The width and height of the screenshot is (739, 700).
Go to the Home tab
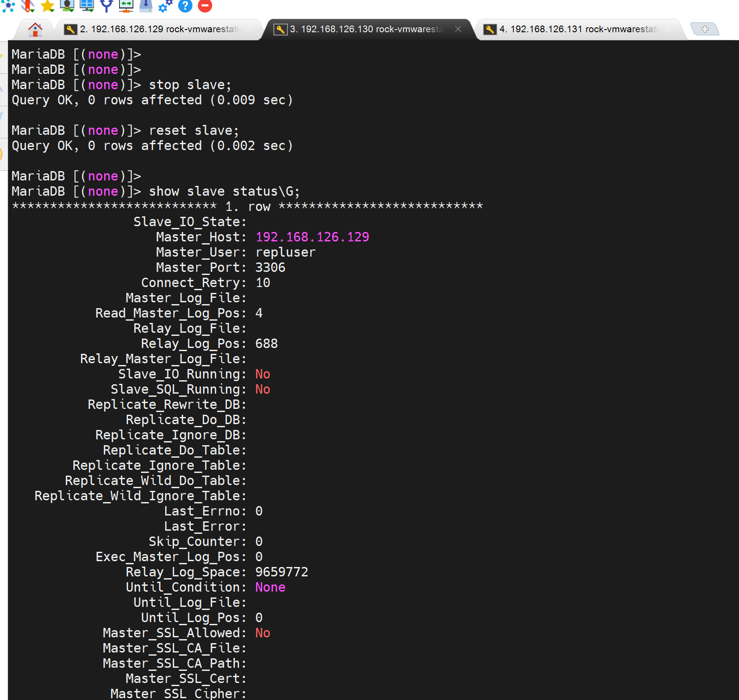coord(35,30)
